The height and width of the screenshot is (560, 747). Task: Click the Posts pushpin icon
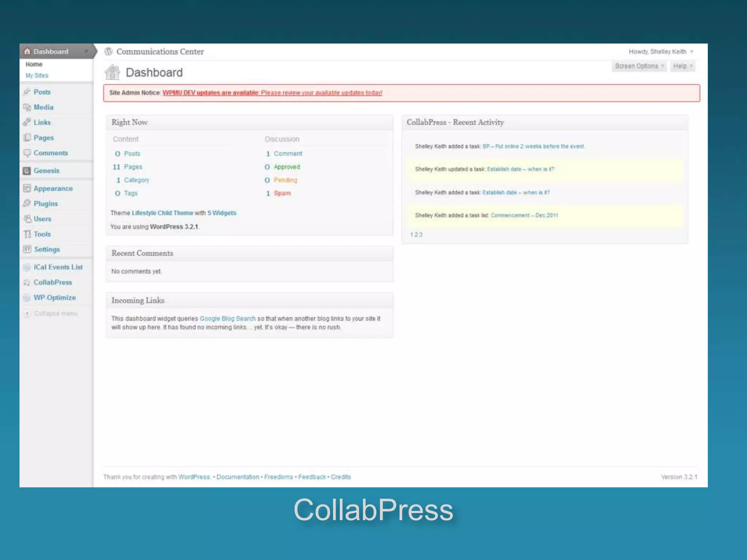[27, 92]
